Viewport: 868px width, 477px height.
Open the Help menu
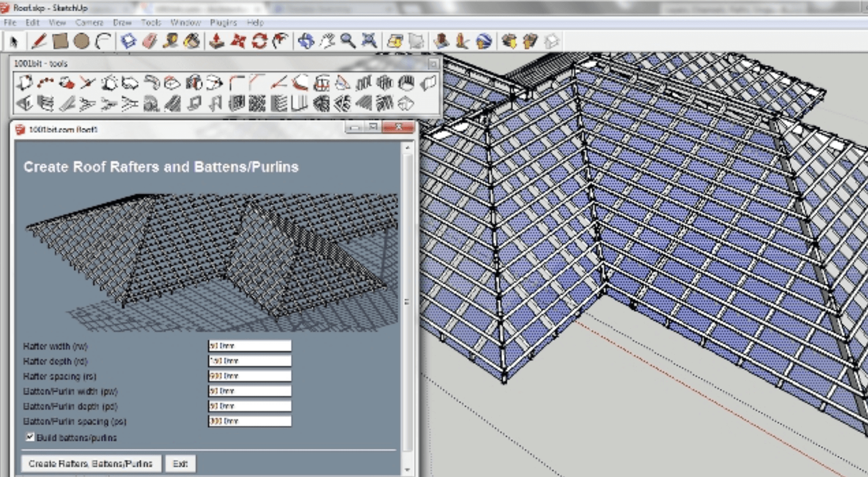[x=255, y=22]
